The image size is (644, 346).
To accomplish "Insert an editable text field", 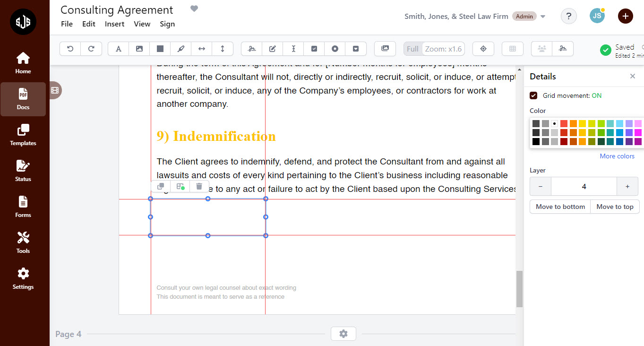I will (x=273, y=49).
